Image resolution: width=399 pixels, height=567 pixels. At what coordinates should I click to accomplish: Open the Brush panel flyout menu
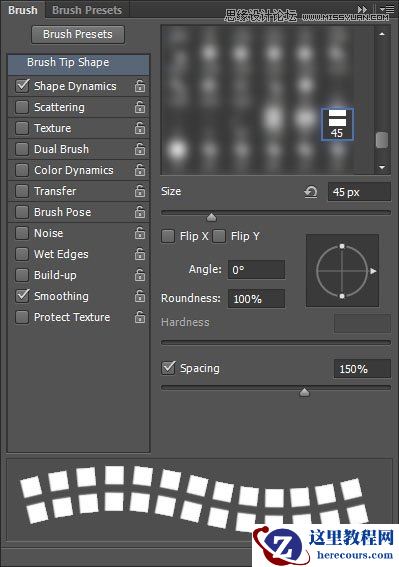click(387, 10)
